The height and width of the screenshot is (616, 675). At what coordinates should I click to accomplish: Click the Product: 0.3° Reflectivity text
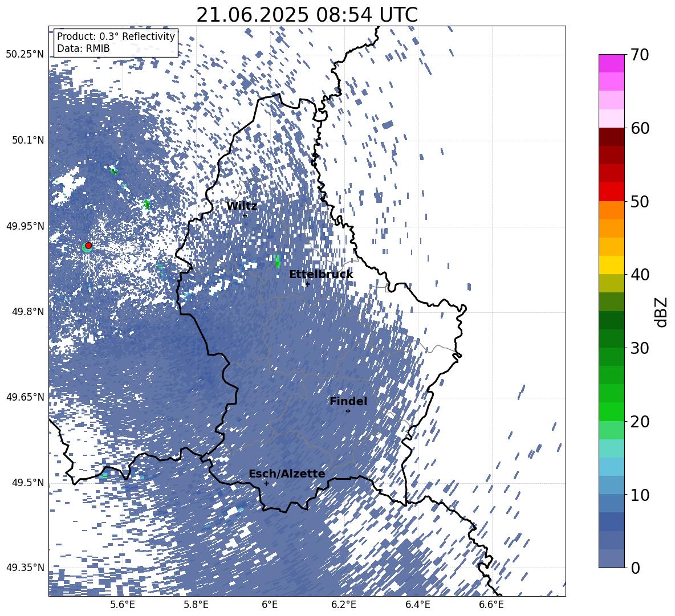coord(116,36)
